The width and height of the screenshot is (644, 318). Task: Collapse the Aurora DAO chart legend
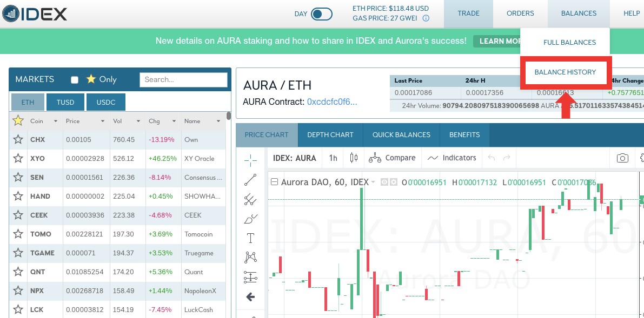click(274, 182)
